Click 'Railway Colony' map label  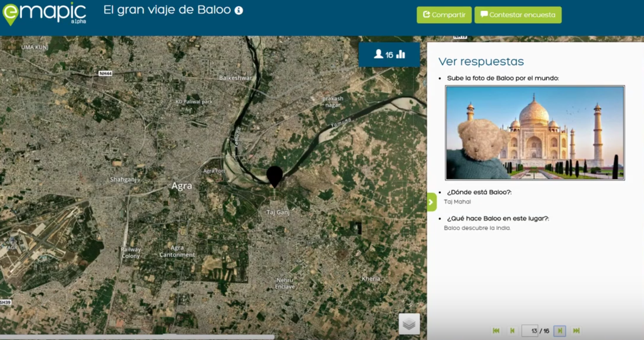(x=130, y=253)
